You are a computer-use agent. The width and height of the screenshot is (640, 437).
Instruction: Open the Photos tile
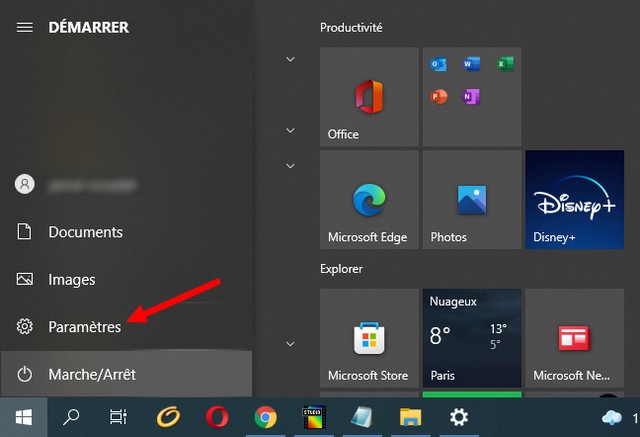point(472,200)
